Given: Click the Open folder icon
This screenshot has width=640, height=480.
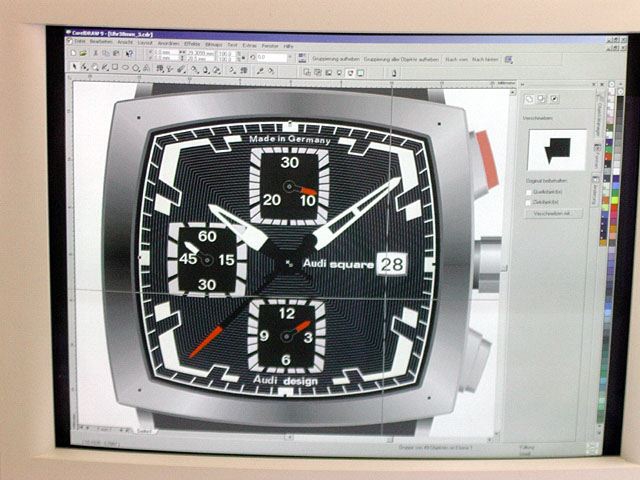Looking at the screenshot, I should tap(83, 53).
